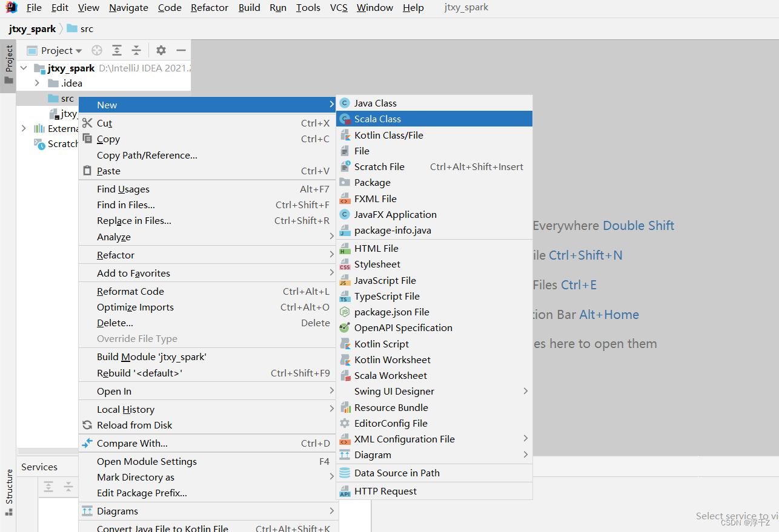Choose Compare With... entry

(x=208, y=443)
